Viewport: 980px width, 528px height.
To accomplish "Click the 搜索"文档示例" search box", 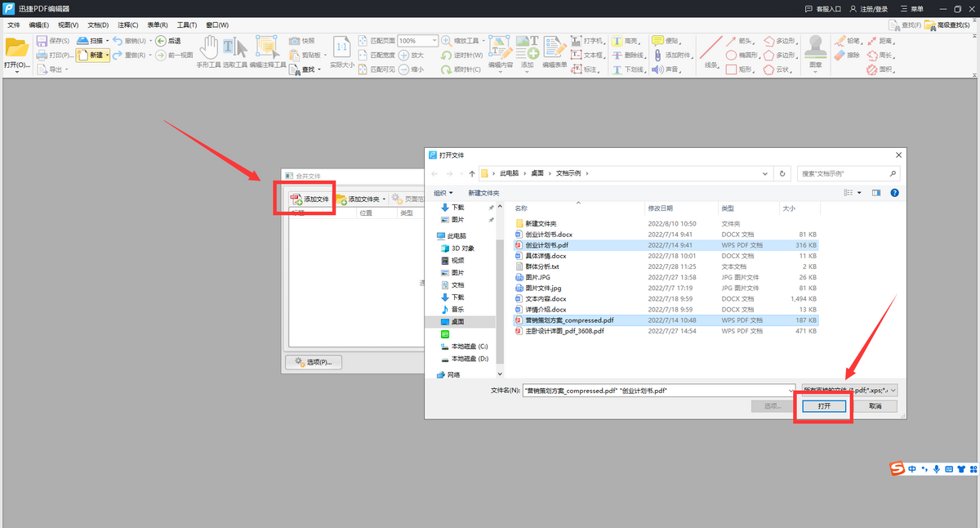I will pos(849,173).
